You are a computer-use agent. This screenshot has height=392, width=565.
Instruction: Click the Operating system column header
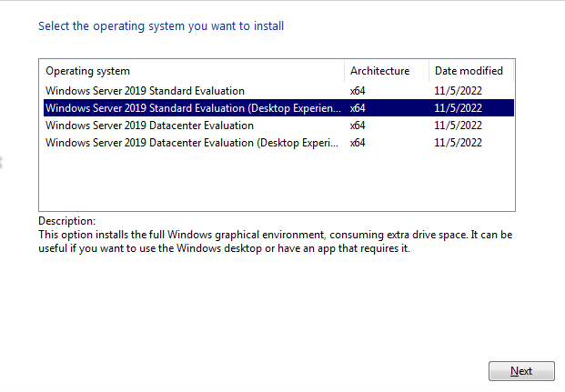point(88,71)
